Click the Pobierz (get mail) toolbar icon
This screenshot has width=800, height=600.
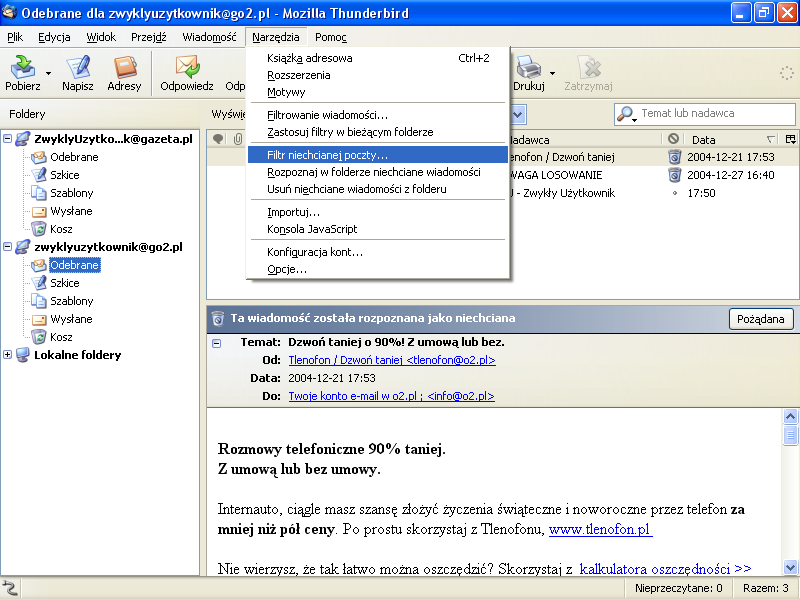pyautogui.click(x=22, y=66)
